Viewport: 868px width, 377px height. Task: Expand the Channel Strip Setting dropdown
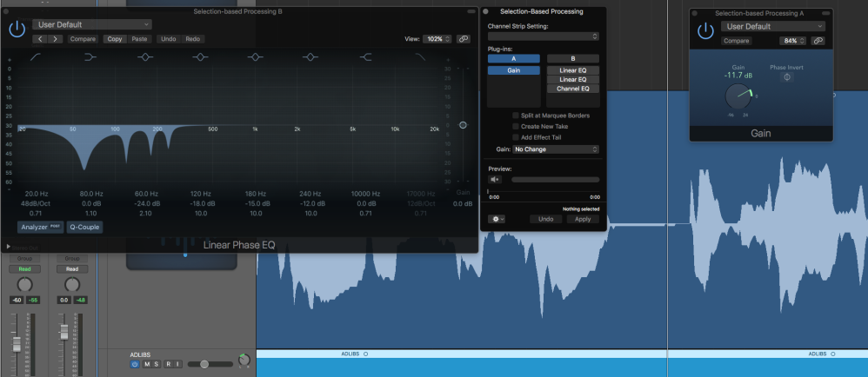pyautogui.click(x=544, y=36)
